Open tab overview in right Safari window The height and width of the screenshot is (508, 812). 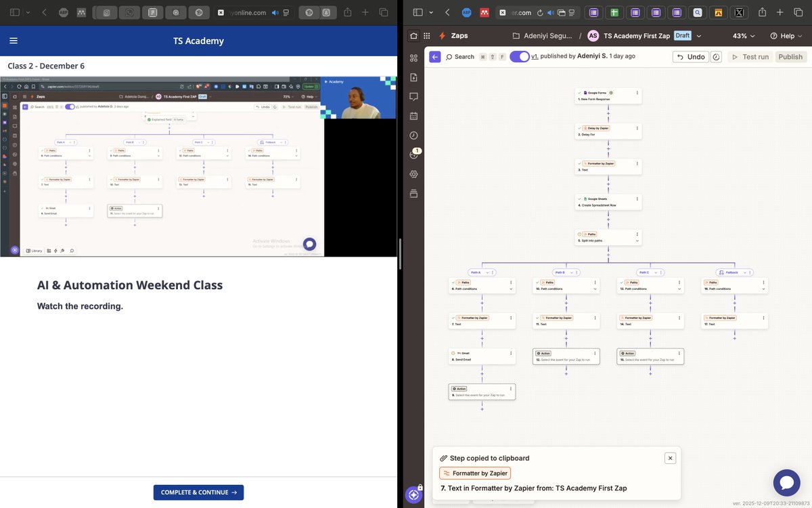tap(797, 12)
